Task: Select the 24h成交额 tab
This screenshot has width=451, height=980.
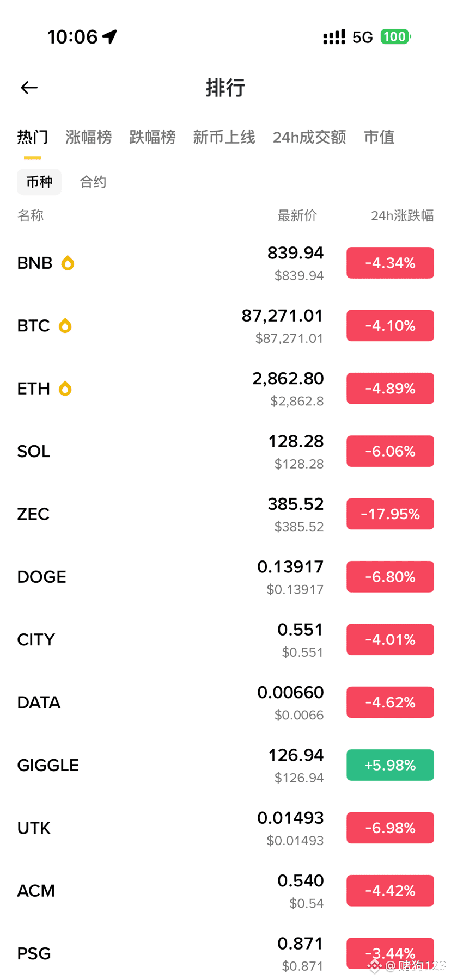Action: [309, 137]
